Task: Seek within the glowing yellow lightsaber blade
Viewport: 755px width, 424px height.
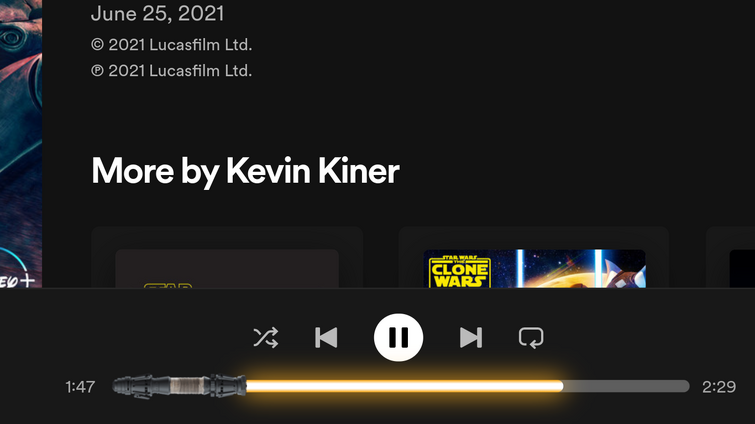Action: pos(404,386)
